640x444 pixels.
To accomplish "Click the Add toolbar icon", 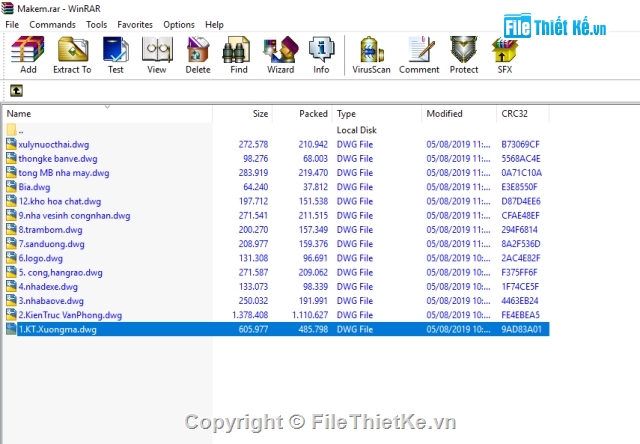I will (x=28, y=49).
